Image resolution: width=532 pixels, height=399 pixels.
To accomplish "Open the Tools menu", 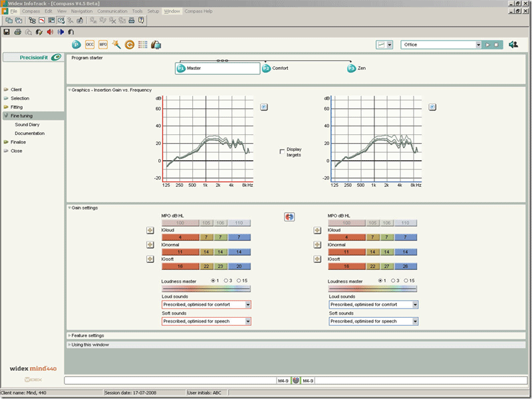I will pos(137,11).
